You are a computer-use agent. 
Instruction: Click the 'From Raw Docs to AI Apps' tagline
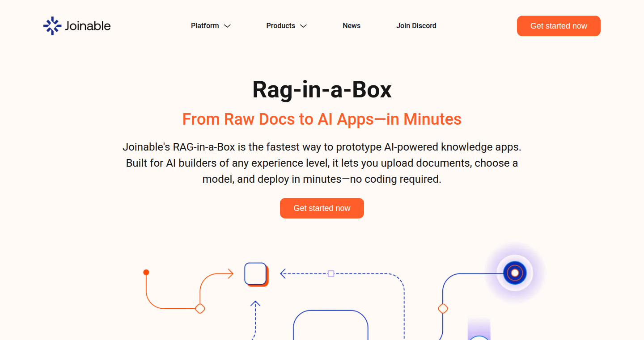(322, 119)
